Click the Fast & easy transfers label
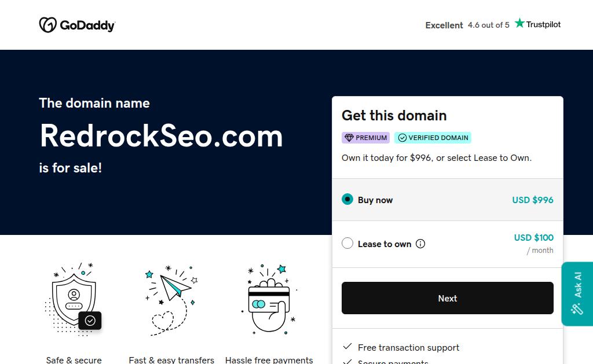593x364 pixels. pos(171,360)
